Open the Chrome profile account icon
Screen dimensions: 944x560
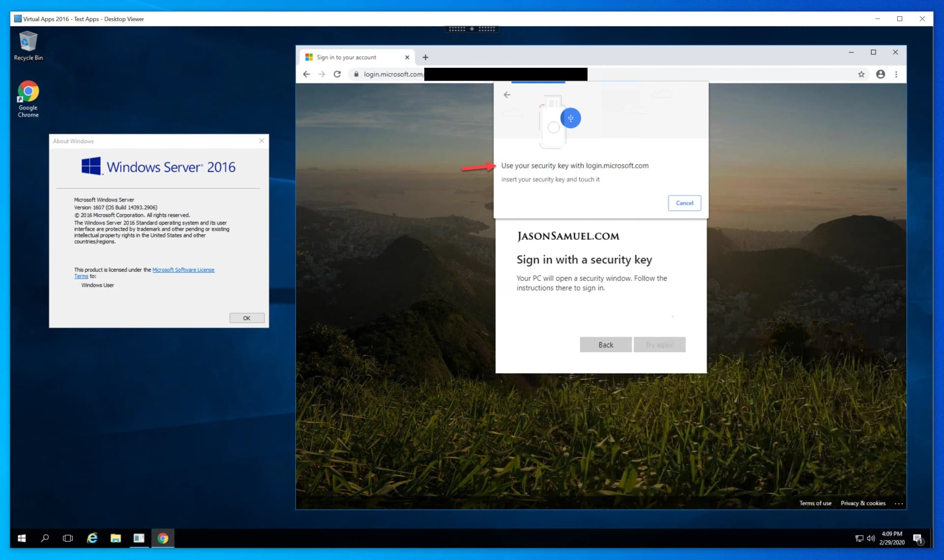(x=881, y=74)
